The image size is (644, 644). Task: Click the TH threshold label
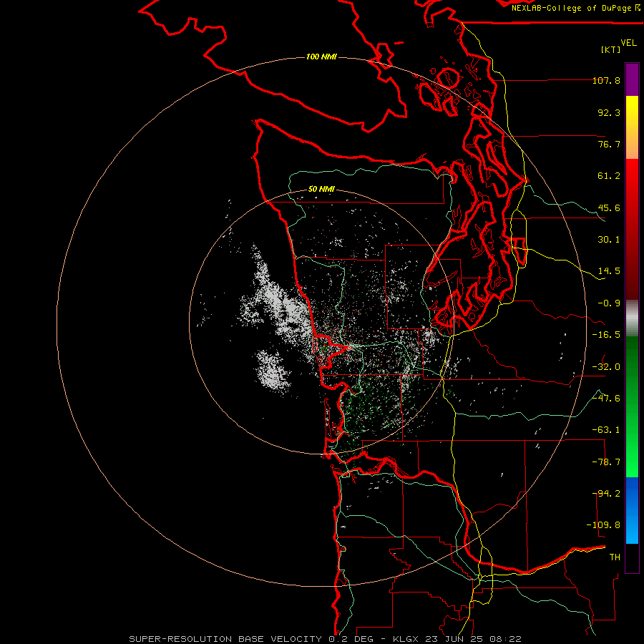coord(615,557)
